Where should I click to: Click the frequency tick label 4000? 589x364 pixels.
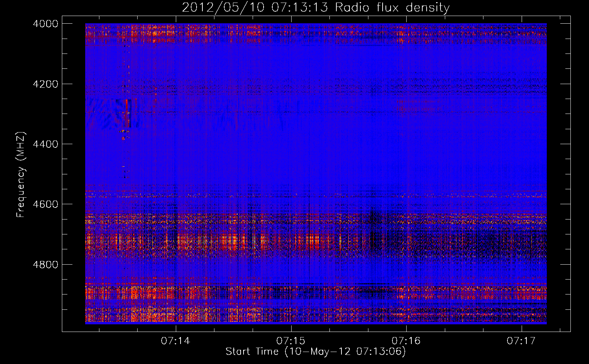click(46, 24)
